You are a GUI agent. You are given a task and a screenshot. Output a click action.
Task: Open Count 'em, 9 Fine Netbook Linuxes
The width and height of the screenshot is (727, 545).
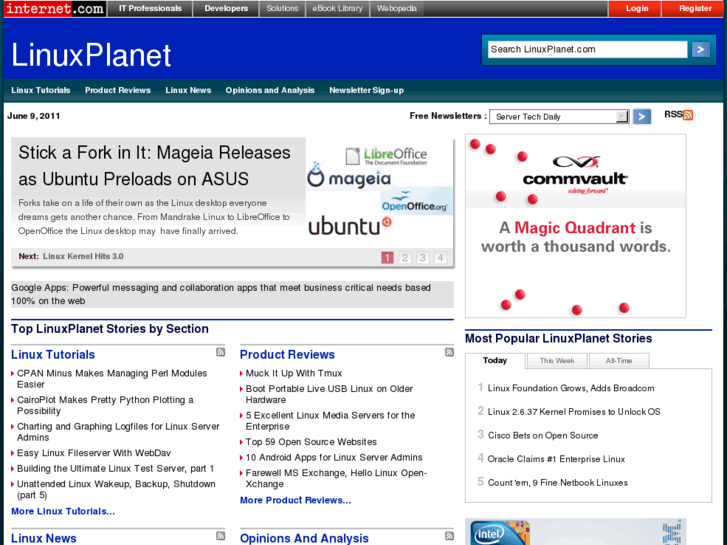[557, 482]
